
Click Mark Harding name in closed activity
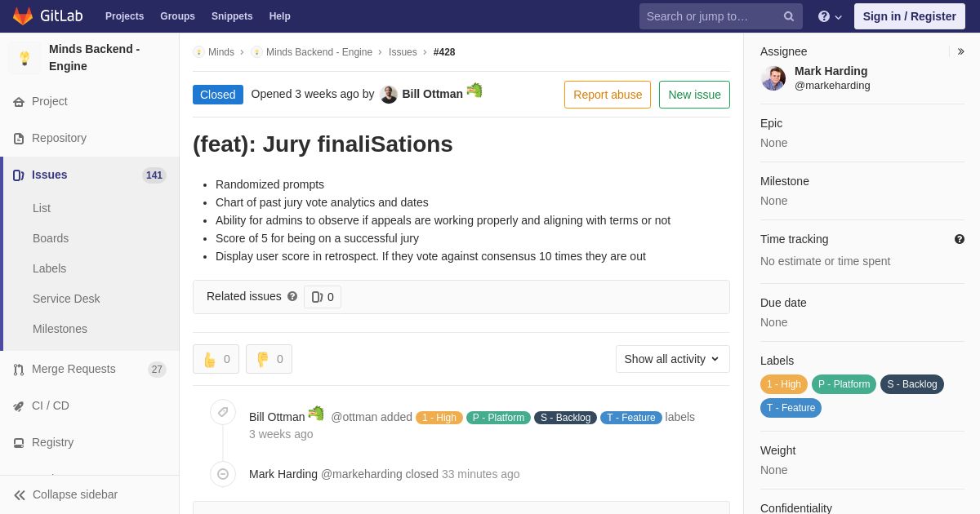(283, 474)
